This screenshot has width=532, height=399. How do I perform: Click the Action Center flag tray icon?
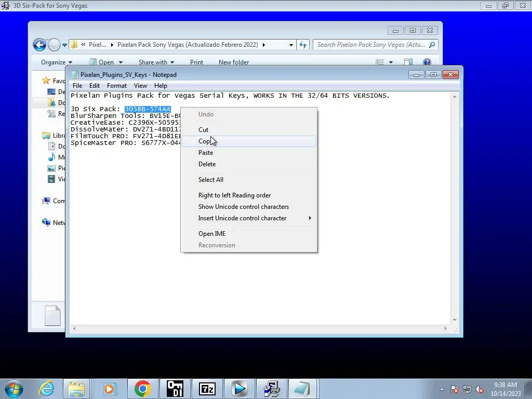pyautogui.click(x=455, y=390)
